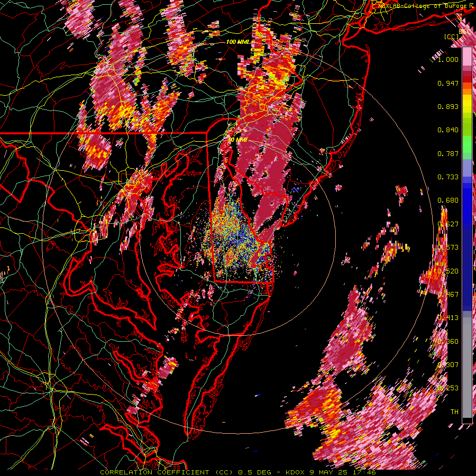Click the 0.947 scale label

pyautogui.click(x=448, y=83)
